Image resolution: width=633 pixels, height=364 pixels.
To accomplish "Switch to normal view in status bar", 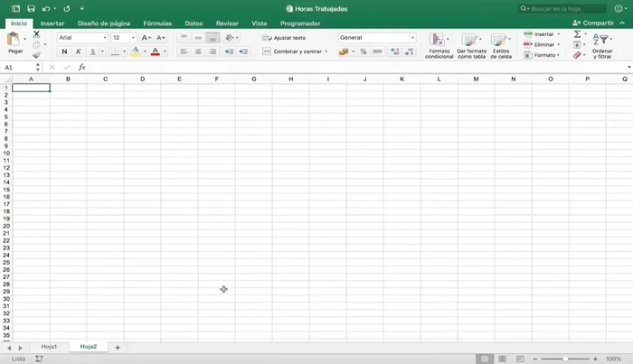I will (x=485, y=359).
